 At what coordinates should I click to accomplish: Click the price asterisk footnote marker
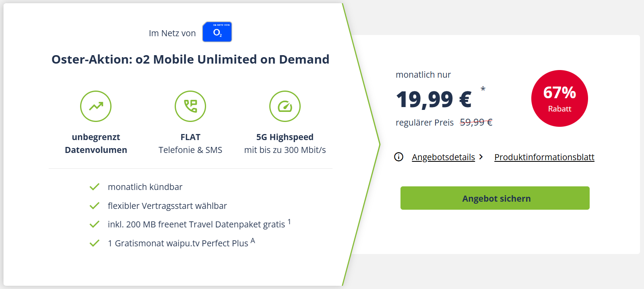[483, 89]
